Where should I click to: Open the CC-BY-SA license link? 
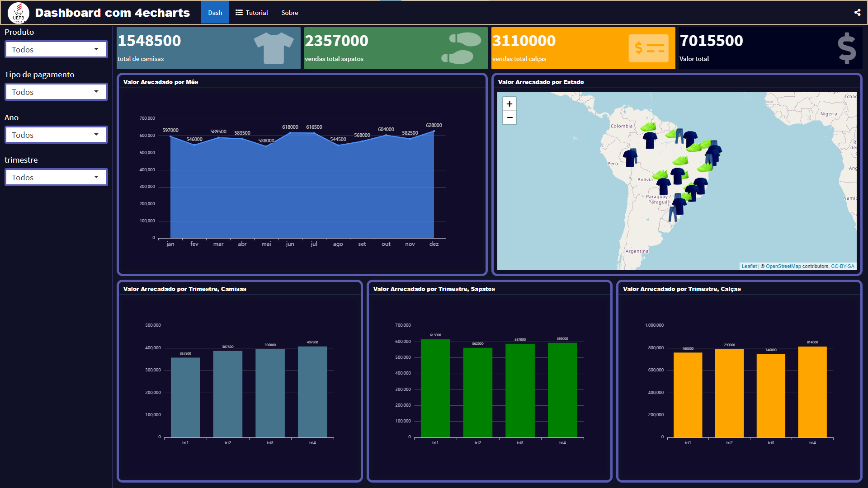tap(842, 266)
